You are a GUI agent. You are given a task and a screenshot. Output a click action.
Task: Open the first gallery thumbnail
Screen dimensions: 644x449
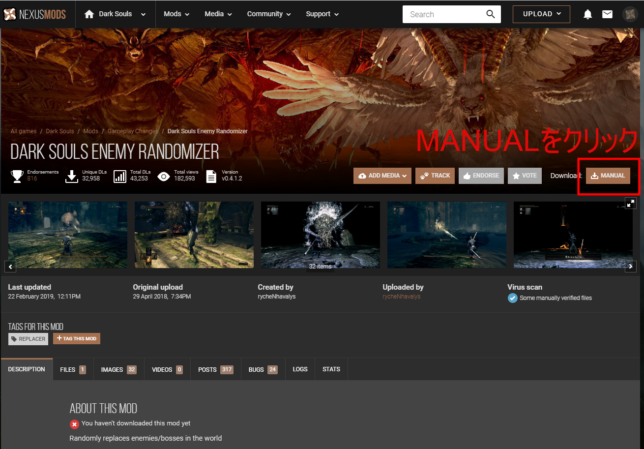pos(68,235)
